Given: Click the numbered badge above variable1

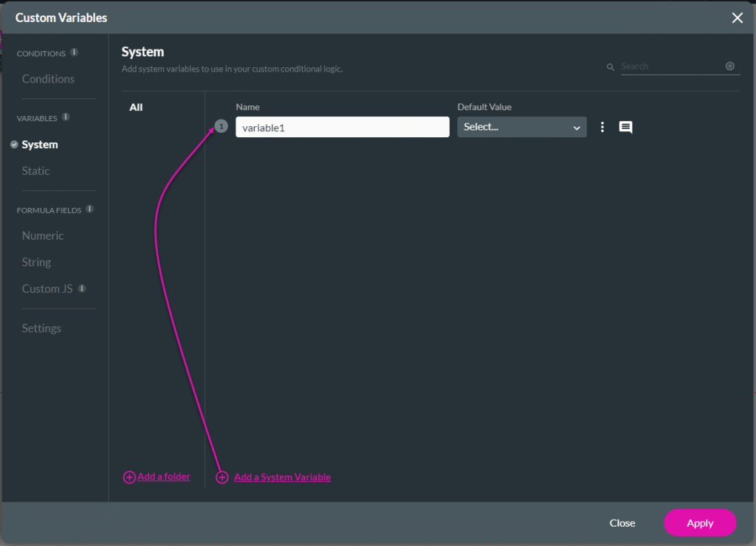Looking at the screenshot, I should pos(221,125).
